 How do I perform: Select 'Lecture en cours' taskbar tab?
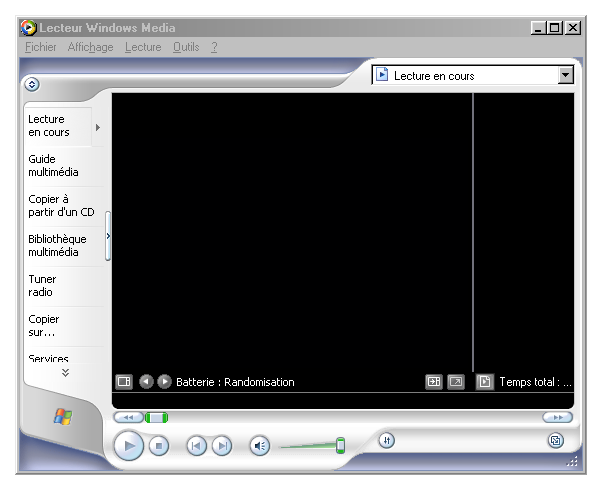58,126
